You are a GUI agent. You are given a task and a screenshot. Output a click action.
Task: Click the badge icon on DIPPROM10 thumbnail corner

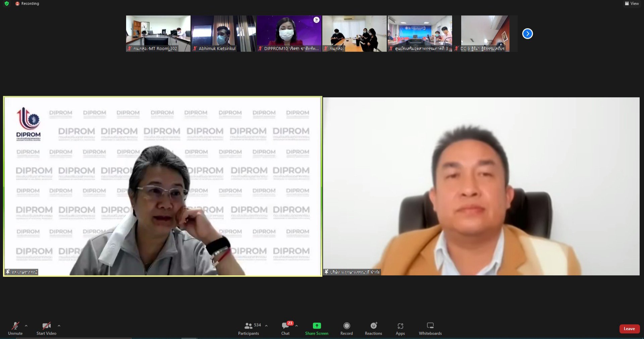(x=316, y=20)
